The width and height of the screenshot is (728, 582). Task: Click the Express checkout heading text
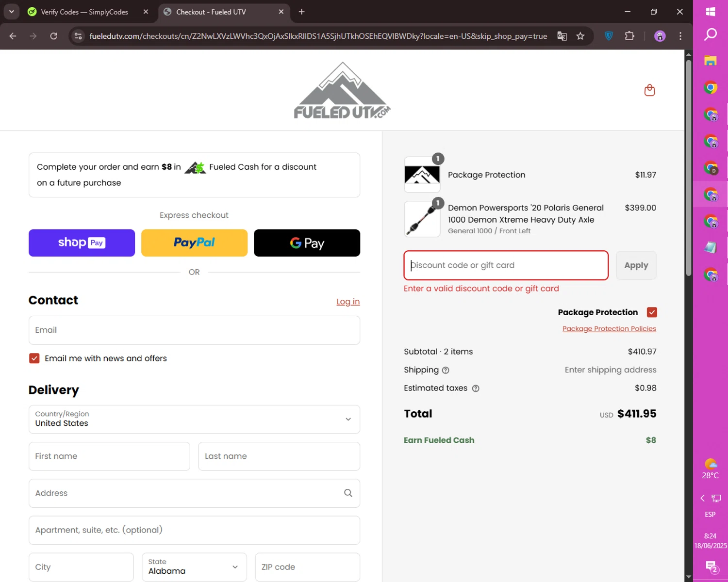194,215
